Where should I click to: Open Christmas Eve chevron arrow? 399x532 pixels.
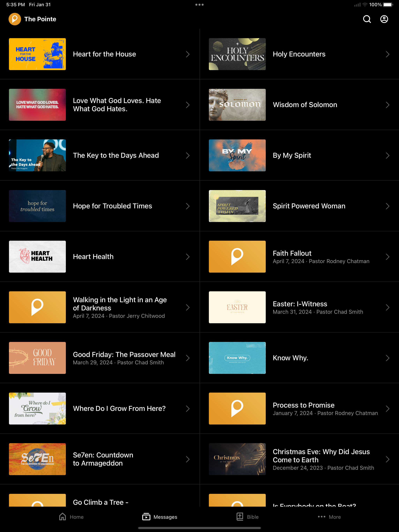click(x=388, y=459)
